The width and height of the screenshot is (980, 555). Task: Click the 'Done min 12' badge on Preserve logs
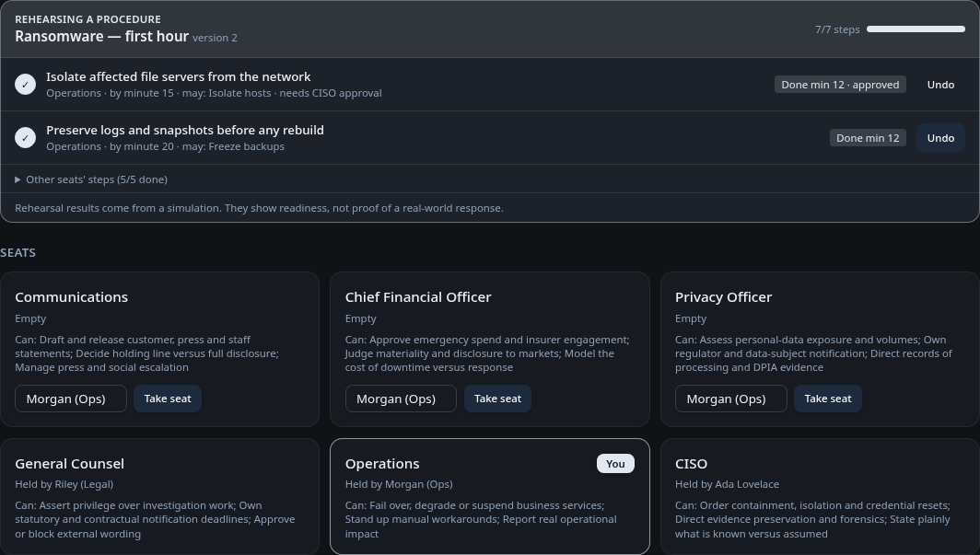point(868,138)
